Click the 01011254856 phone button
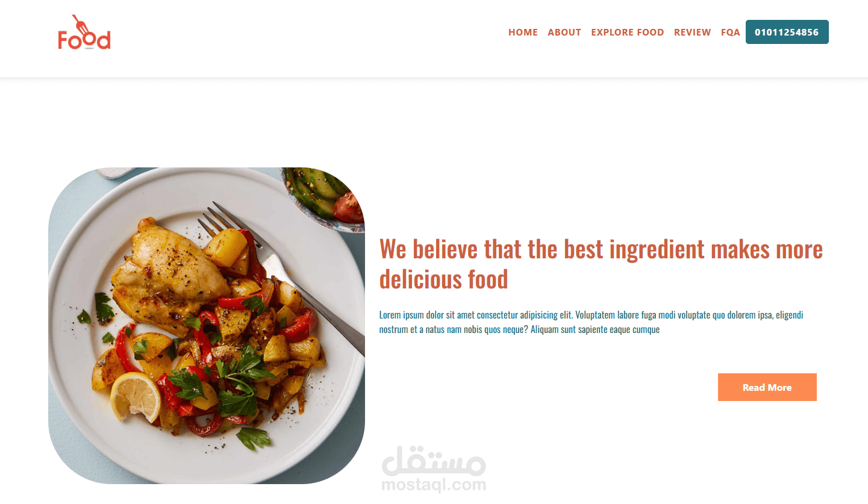868x504 pixels. pyautogui.click(x=787, y=32)
